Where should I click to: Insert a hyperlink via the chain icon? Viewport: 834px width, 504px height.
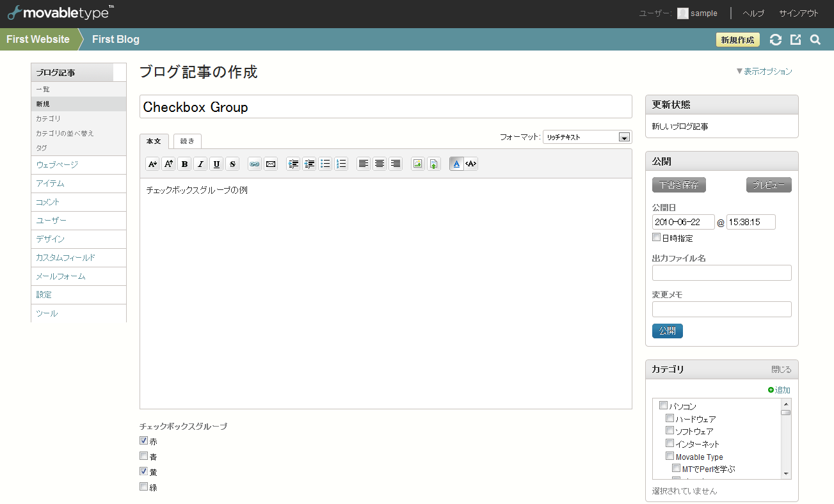point(255,164)
